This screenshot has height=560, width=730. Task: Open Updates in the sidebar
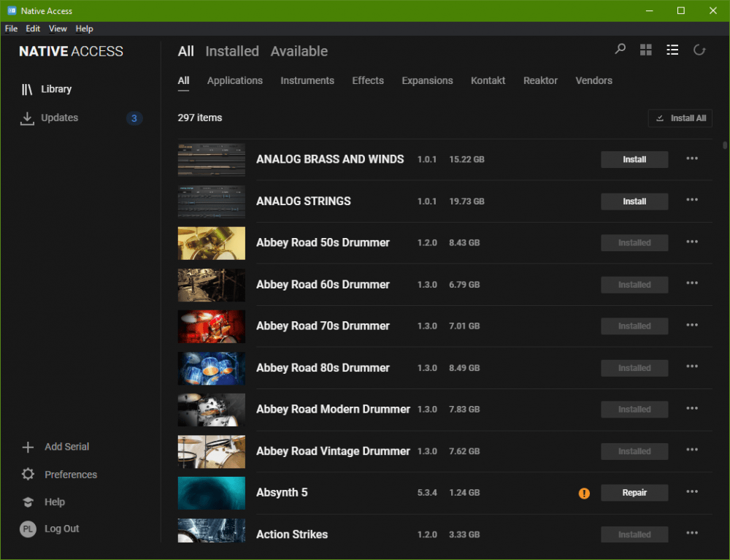pyautogui.click(x=50, y=118)
